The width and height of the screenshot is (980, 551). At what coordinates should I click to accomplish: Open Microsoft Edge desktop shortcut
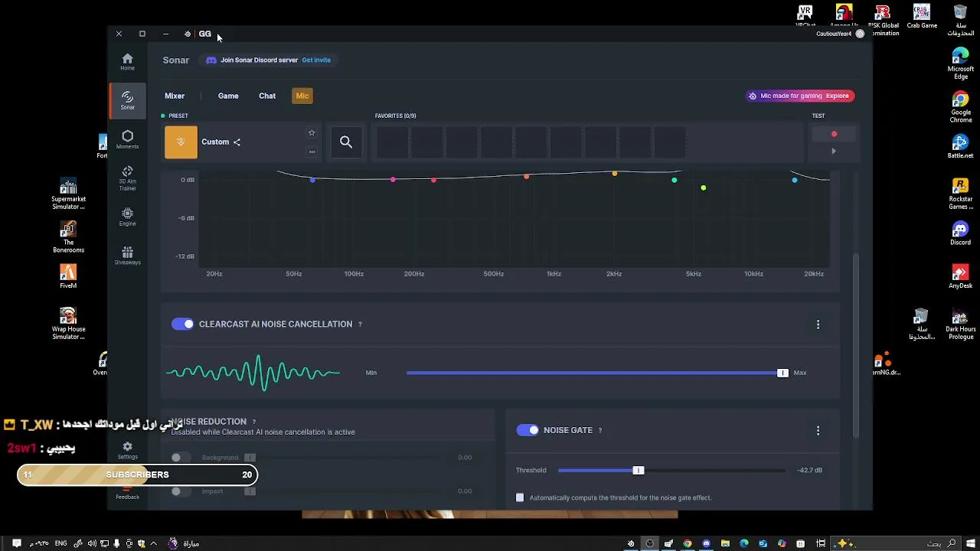click(x=960, y=64)
